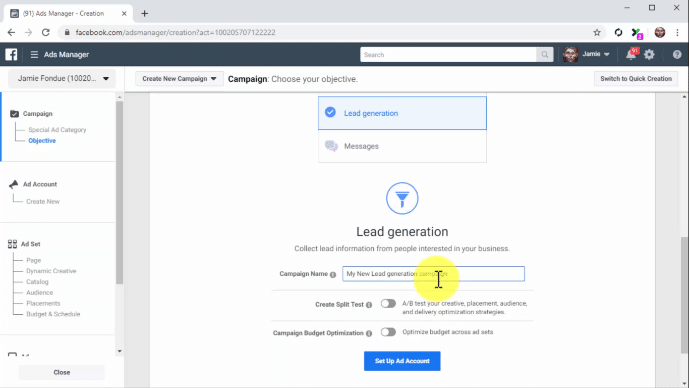Image resolution: width=689 pixels, height=388 pixels.
Task: Open the Create New Campaign dropdown
Action: pos(179,79)
